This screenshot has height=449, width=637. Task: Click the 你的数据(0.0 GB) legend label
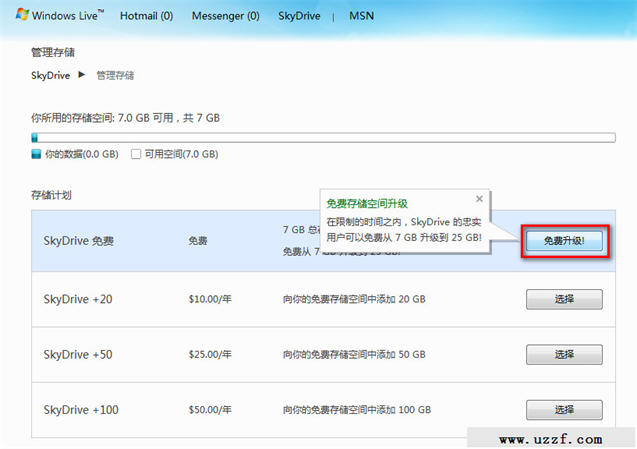[82, 154]
